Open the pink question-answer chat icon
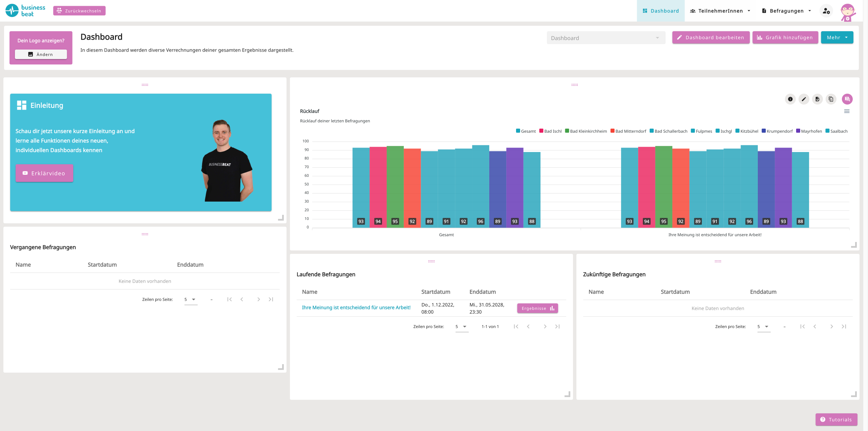Image resolution: width=868 pixels, height=431 pixels. [x=847, y=99]
